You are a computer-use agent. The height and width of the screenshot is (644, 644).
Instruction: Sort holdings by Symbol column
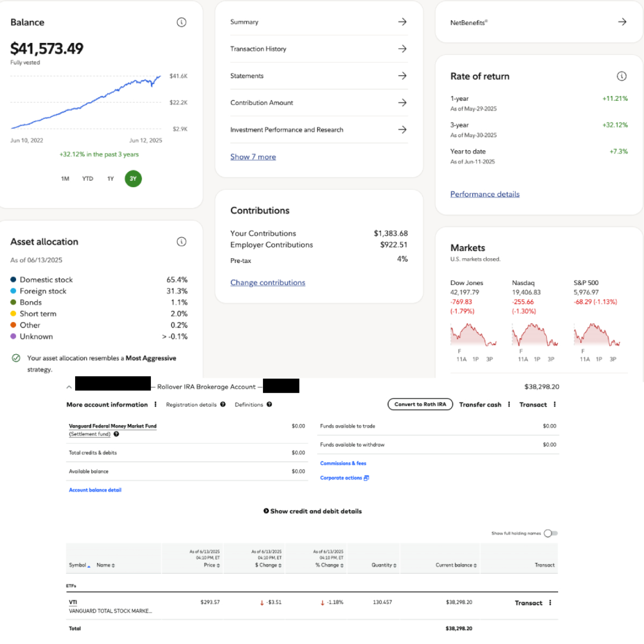[79, 565]
